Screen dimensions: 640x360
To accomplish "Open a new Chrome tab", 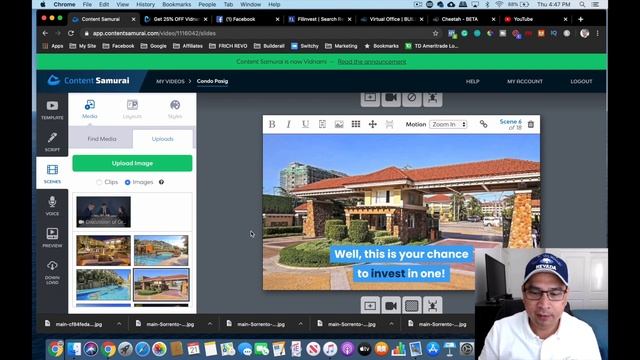I will coord(580,19).
